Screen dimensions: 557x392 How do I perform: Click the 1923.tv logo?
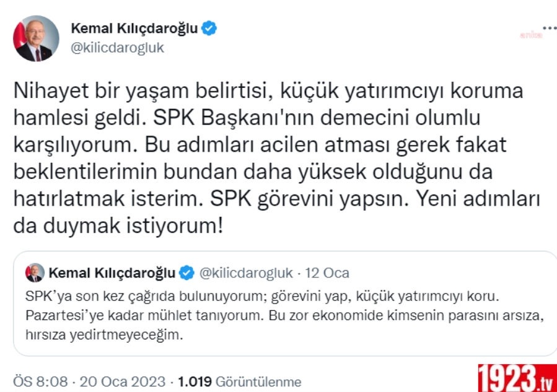(x=516, y=376)
